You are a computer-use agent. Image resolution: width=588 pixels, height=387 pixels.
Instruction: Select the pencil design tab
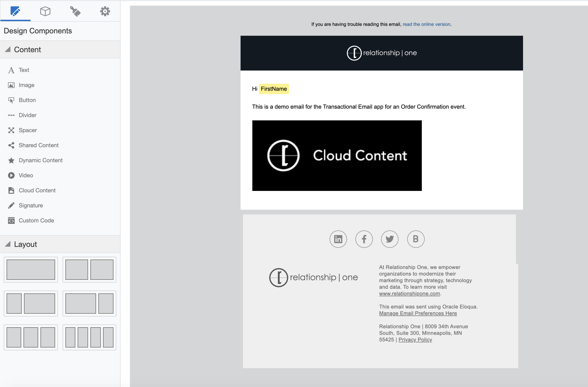click(x=15, y=11)
